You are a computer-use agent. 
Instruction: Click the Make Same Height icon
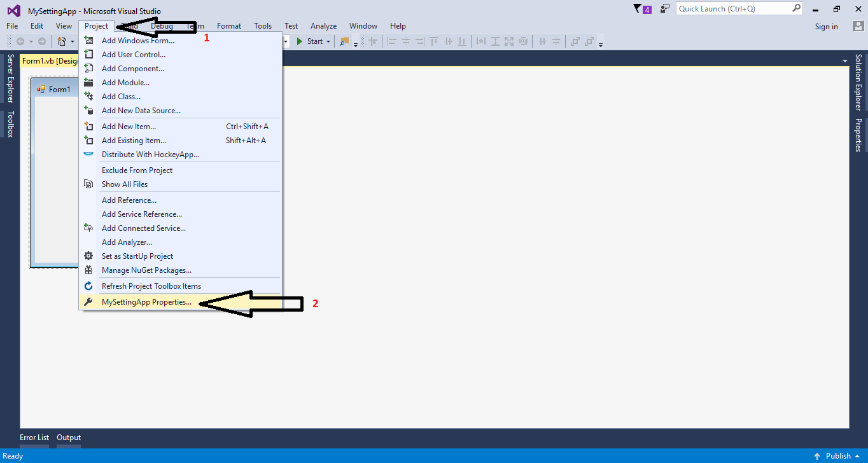(495, 41)
